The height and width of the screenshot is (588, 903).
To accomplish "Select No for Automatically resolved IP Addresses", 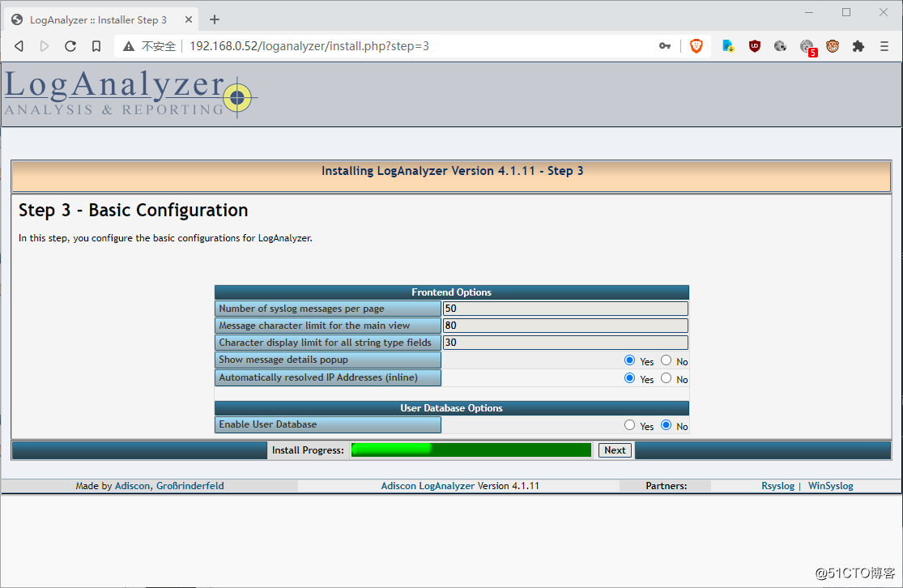I will coord(667,378).
